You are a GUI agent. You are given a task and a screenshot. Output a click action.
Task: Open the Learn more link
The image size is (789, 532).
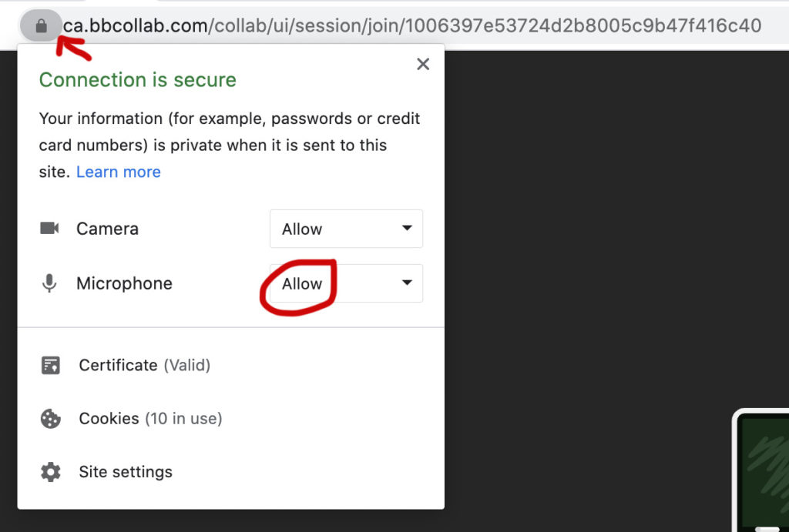click(118, 172)
